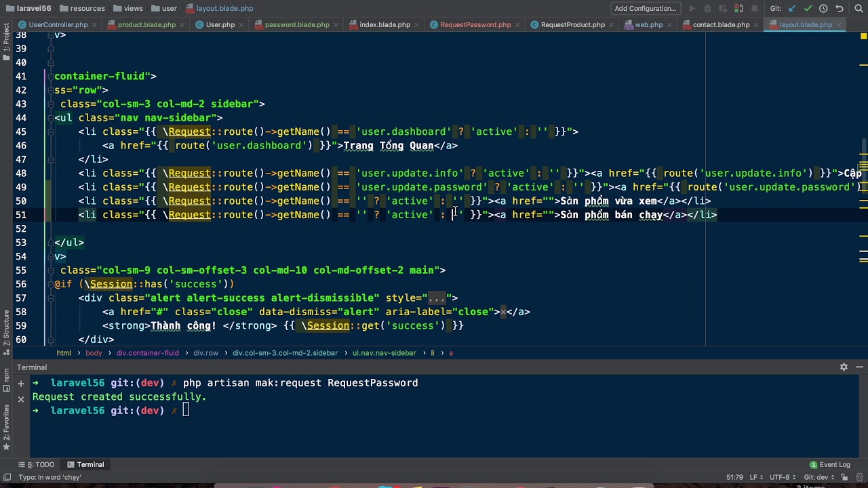The image size is (868, 488).
Task: Click layout.blade.php in navigation bar
Action: [x=219, y=9]
